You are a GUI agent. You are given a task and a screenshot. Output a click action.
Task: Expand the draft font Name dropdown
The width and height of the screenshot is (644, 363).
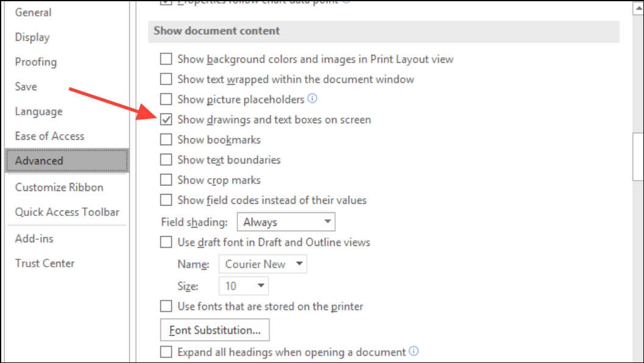262,264
